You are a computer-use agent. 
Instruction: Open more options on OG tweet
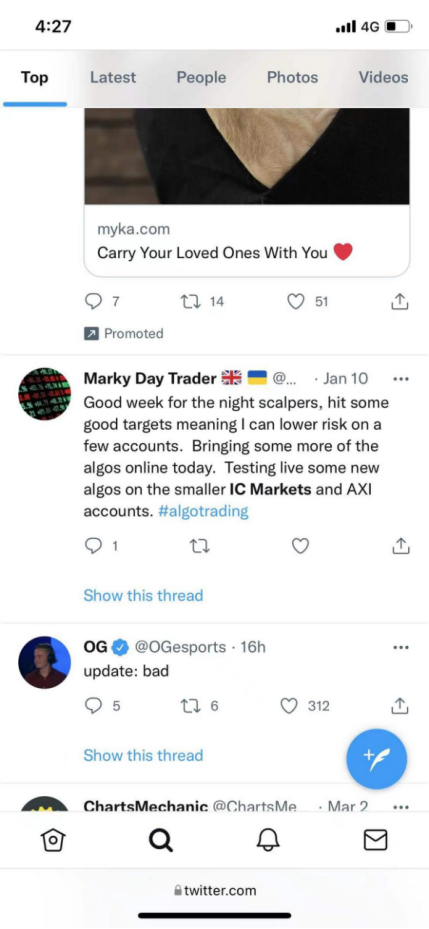click(401, 648)
